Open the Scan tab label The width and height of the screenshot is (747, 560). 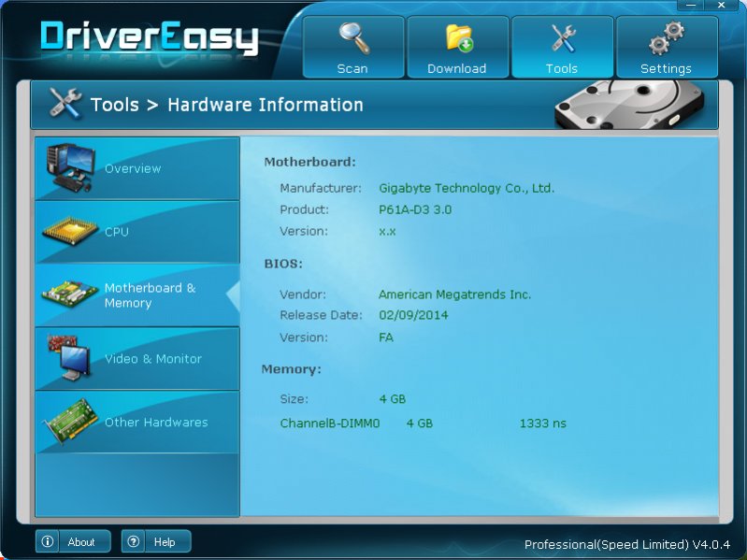click(352, 68)
